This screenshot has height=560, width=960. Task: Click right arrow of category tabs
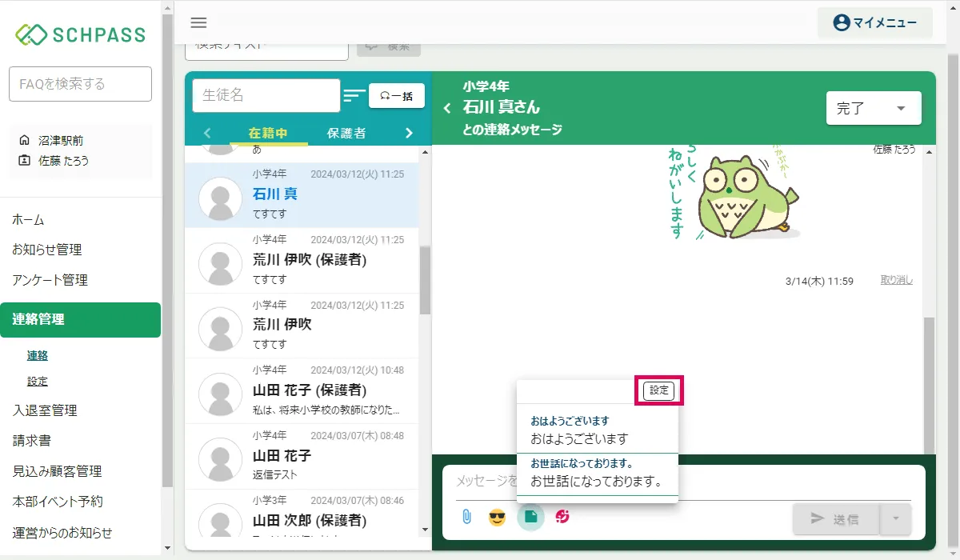pos(409,133)
